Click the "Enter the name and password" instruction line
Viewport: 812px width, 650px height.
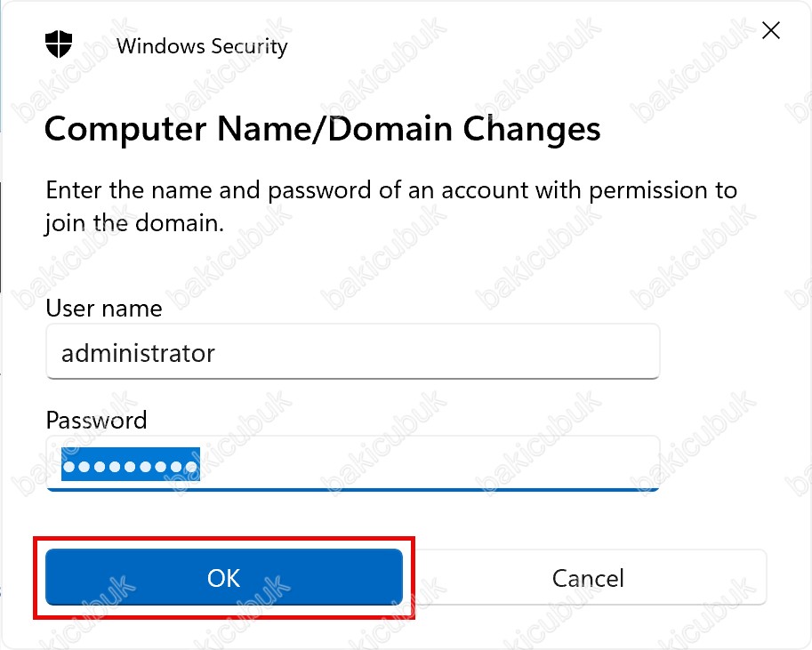point(391,190)
